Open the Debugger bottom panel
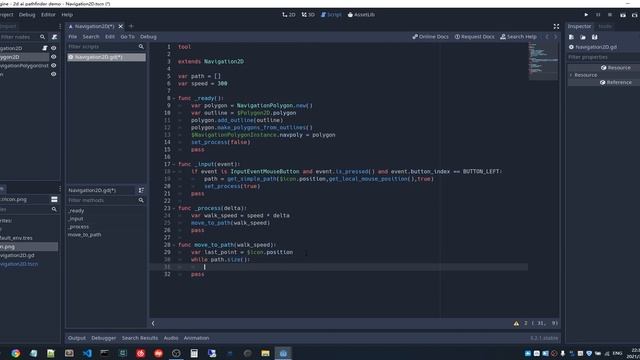The height and width of the screenshot is (360, 640). [x=104, y=338]
